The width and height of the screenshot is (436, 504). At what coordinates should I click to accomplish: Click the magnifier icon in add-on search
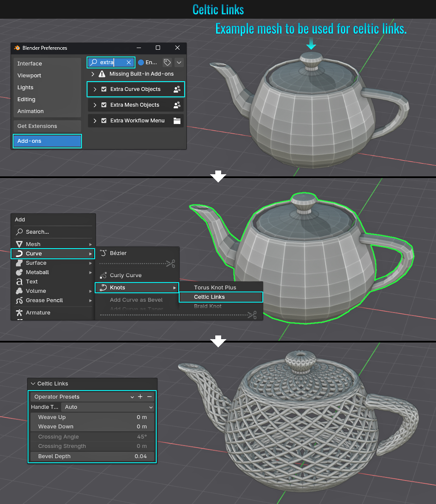pyautogui.click(x=94, y=62)
